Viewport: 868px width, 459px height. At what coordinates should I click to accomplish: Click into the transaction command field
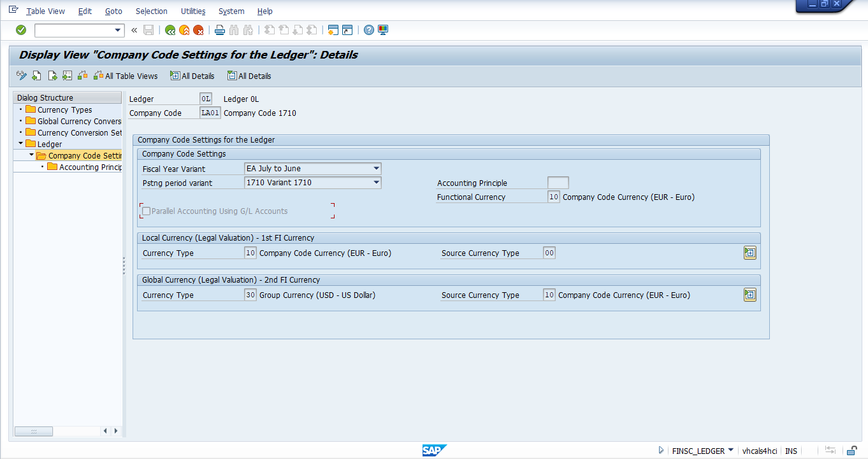(74, 30)
